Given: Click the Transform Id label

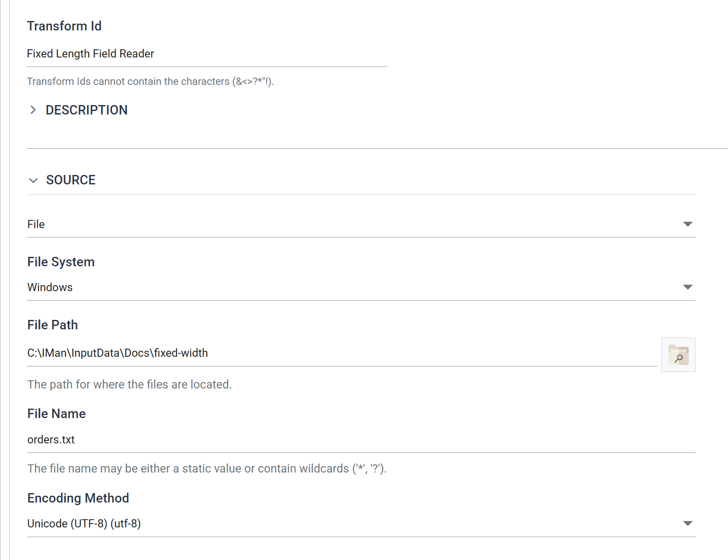Looking at the screenshot, I should [x=64, y=26].
